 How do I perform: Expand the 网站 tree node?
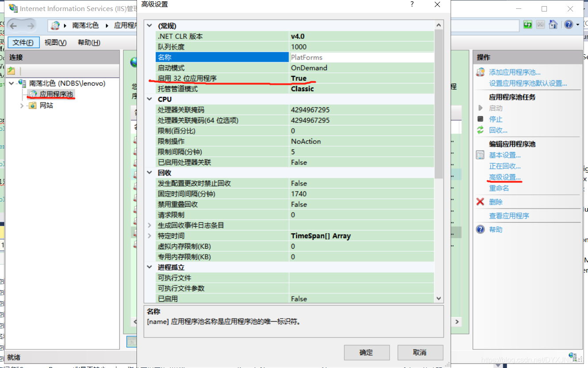pos(22,105)
